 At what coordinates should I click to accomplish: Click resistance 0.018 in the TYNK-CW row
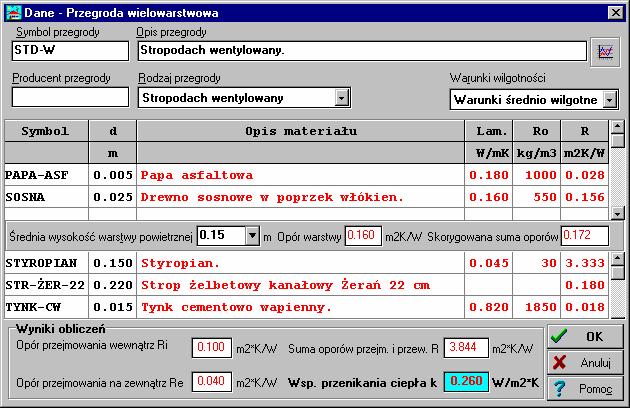[585, 307]
